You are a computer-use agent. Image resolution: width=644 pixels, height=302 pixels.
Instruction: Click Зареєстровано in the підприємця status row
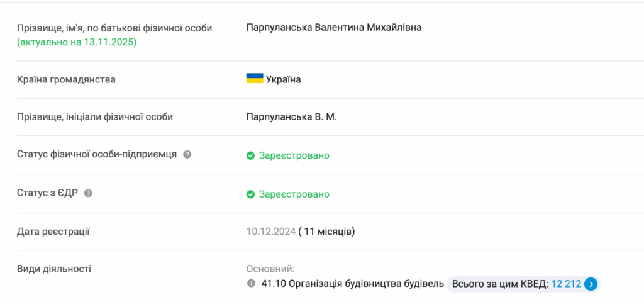click(294, 155)
